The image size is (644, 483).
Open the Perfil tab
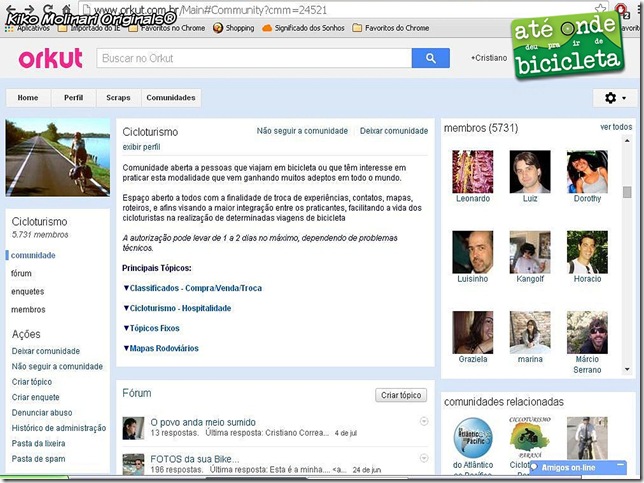[74, 98]
